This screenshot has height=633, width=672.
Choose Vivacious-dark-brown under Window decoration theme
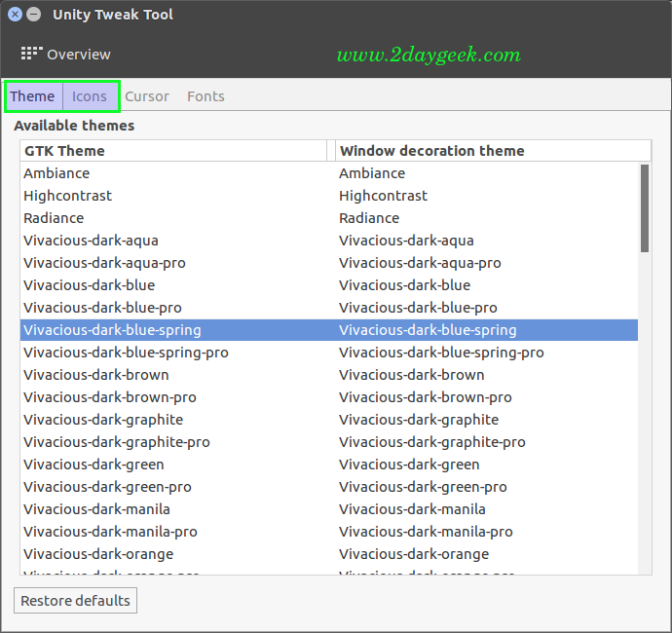pos(412,375)
